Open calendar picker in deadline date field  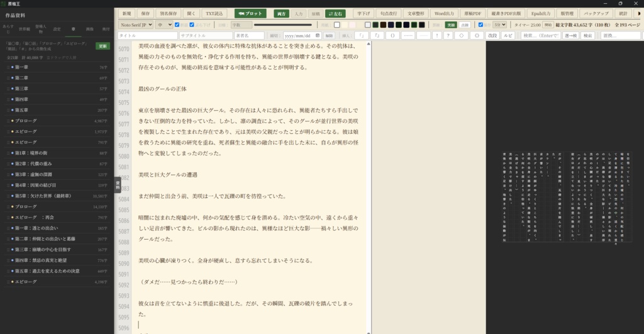tap(318, 36)
